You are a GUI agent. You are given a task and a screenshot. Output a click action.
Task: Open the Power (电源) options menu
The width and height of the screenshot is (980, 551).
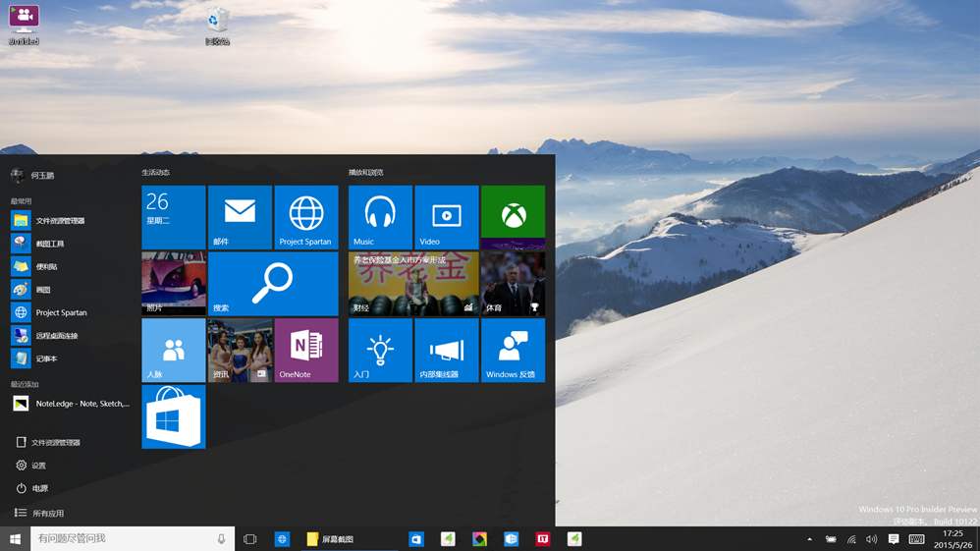coord(39,488)
